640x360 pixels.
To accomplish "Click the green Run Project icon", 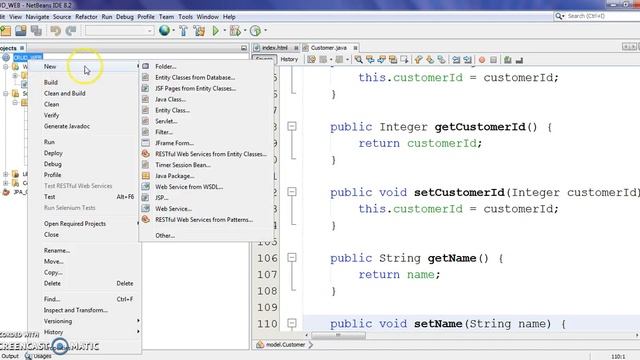I will click(216, 31).
